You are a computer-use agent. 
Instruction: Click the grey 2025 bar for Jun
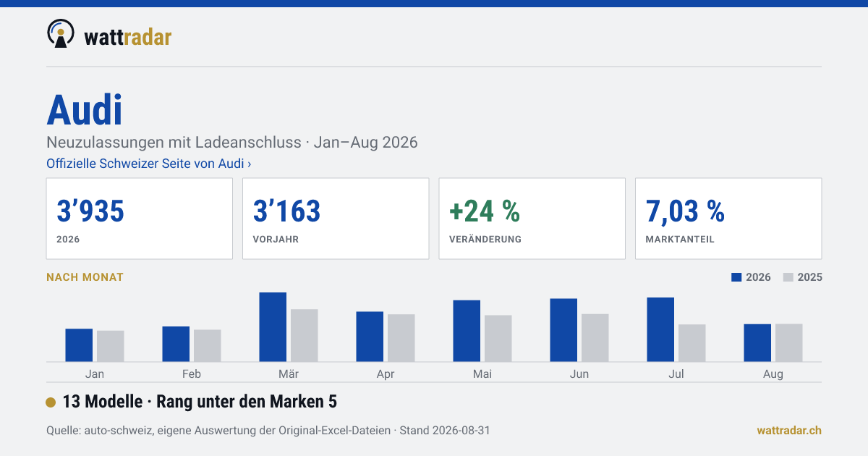(x=595, y=338)
